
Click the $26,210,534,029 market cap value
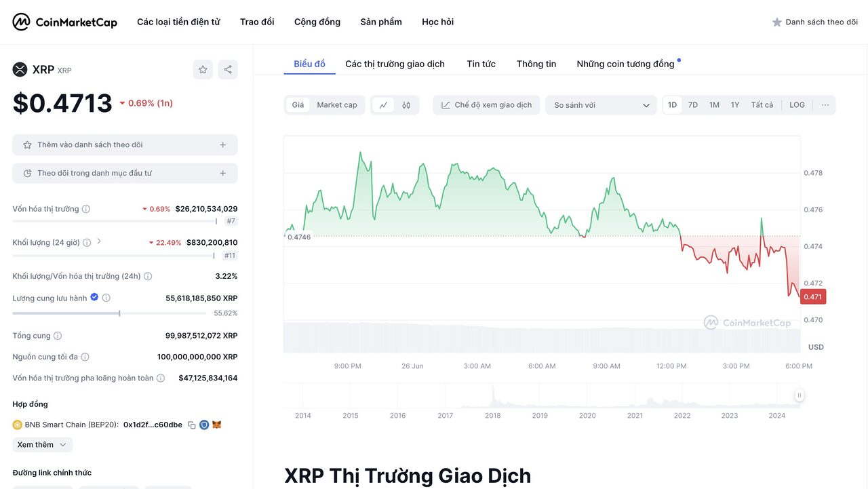207,209
